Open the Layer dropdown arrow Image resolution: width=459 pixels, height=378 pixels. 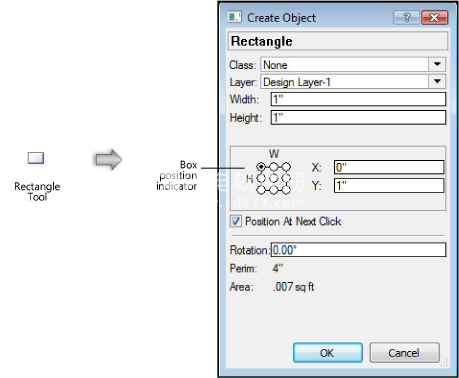pyautogui.click(x=437, y=81)
